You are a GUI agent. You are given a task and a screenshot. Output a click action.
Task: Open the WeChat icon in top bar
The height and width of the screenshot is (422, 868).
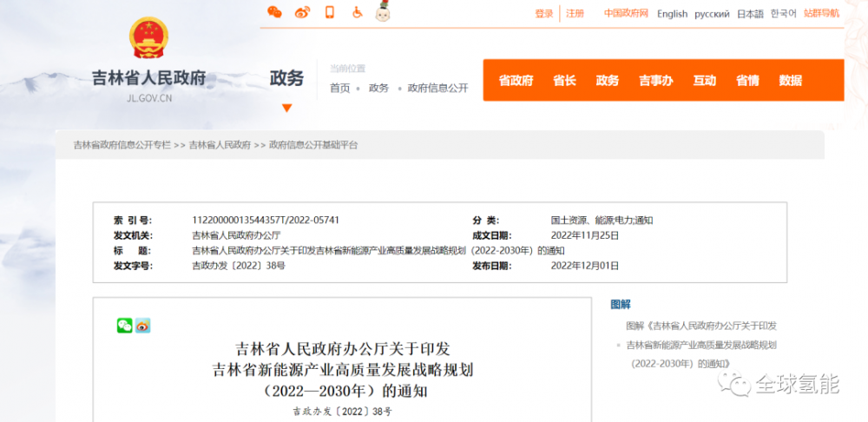tap(274, 12)
